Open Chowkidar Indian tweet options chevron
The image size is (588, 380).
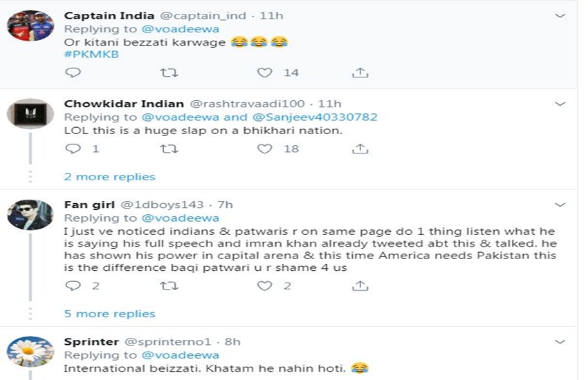tap(560, 104)
